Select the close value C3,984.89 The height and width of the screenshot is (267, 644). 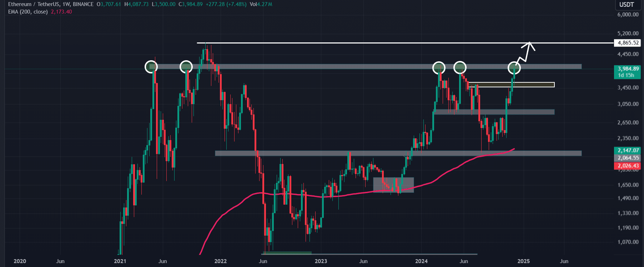tap(190, 4)
